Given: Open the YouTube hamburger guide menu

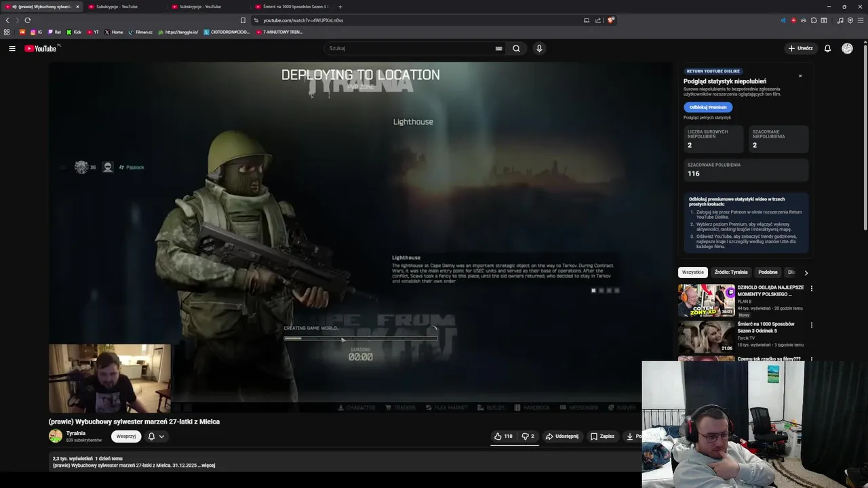Looking at the screenshot, I should point(12,48).
